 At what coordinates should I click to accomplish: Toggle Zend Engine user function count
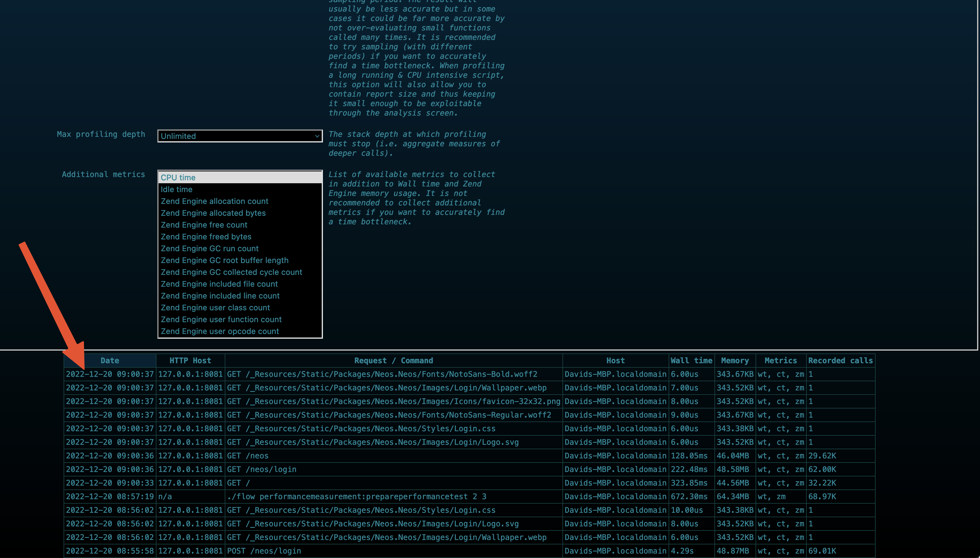[221, 319]
